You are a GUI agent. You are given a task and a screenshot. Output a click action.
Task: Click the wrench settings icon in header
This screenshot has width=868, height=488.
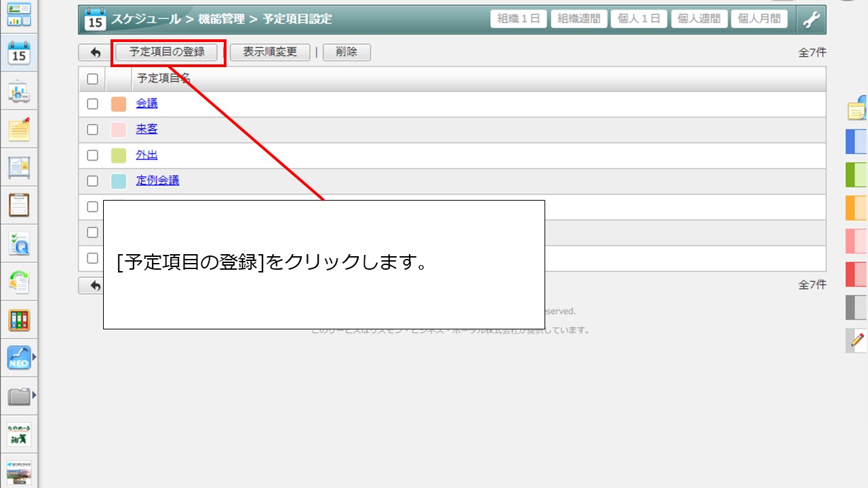[x=811, y=19]
